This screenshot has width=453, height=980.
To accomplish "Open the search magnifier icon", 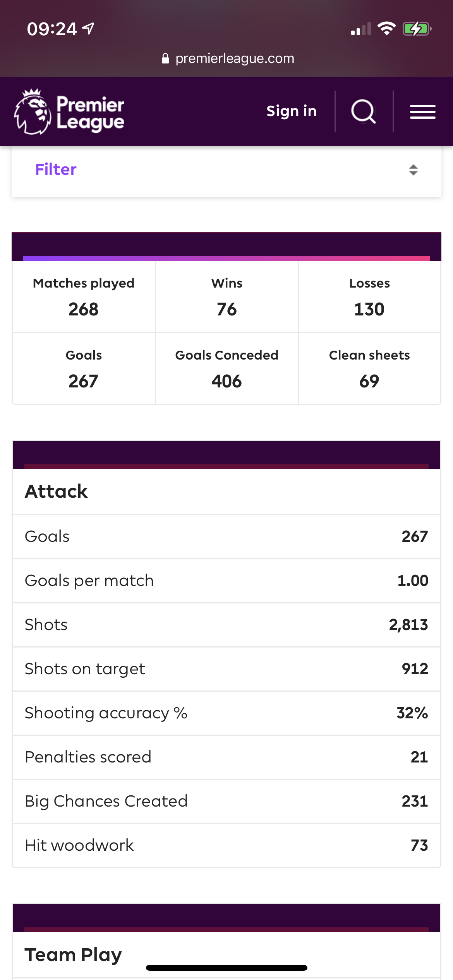I will [x=363, y=111].
